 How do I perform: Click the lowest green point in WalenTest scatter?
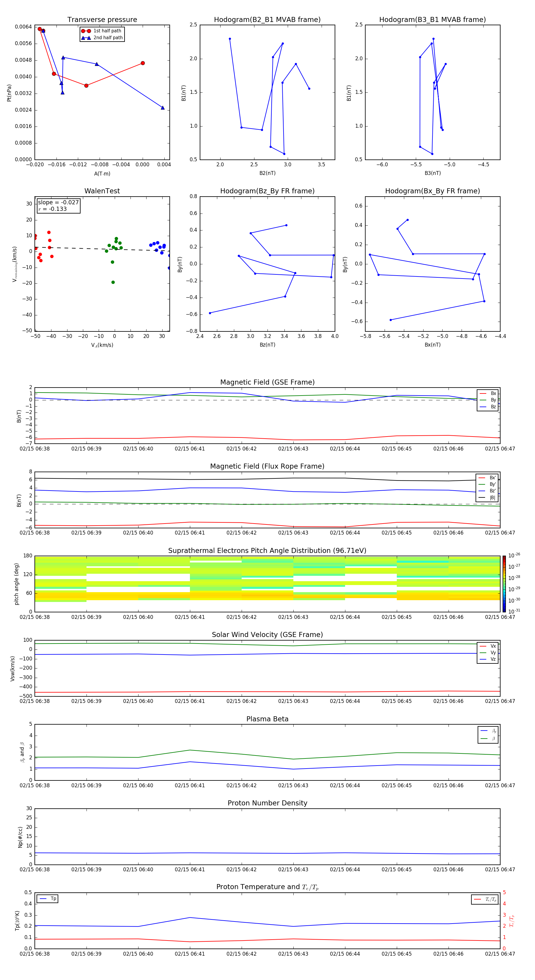[x=113, y=282]
